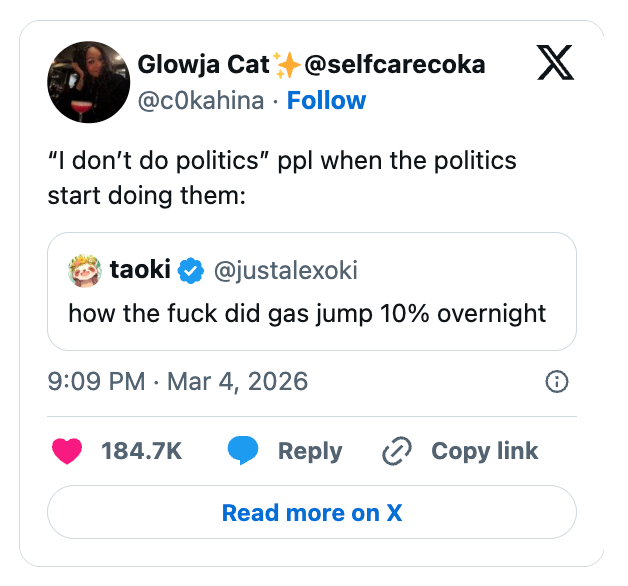Screen dimensions: 628x586
Task: Click the taoki author name
Action: (x=139, y=270)
